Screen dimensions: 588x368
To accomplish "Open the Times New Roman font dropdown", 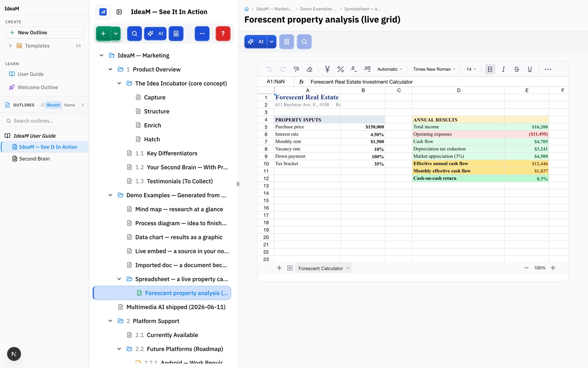I will (434, 69).
